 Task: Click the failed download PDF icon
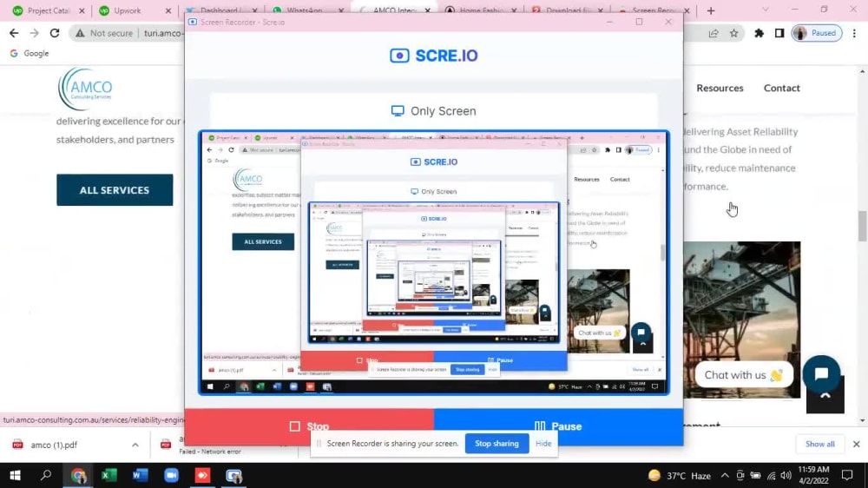[x=166, y=445]
